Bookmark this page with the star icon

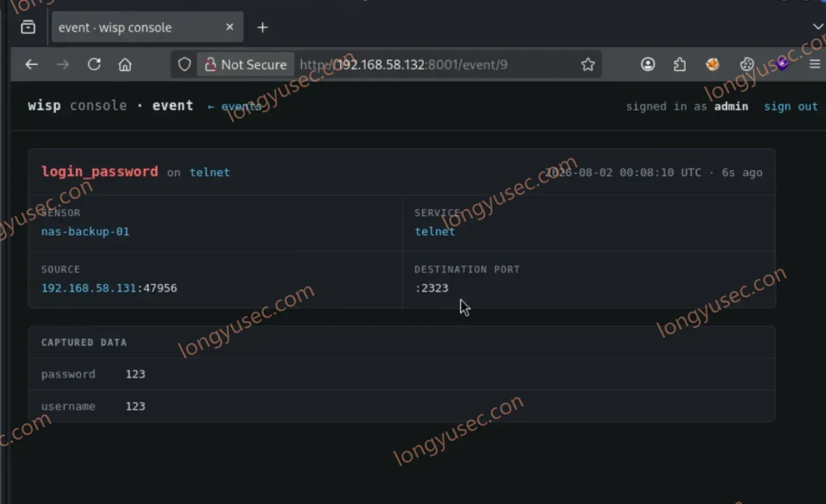(588, 64)
